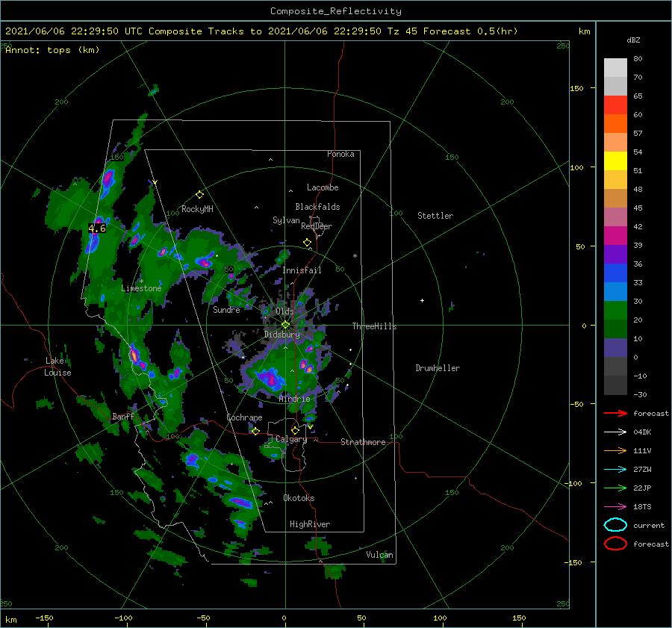Click the Drumheller city label
The width and height of the screenshot is (672, 628).
pyautogui.click(x=438, y=368)
